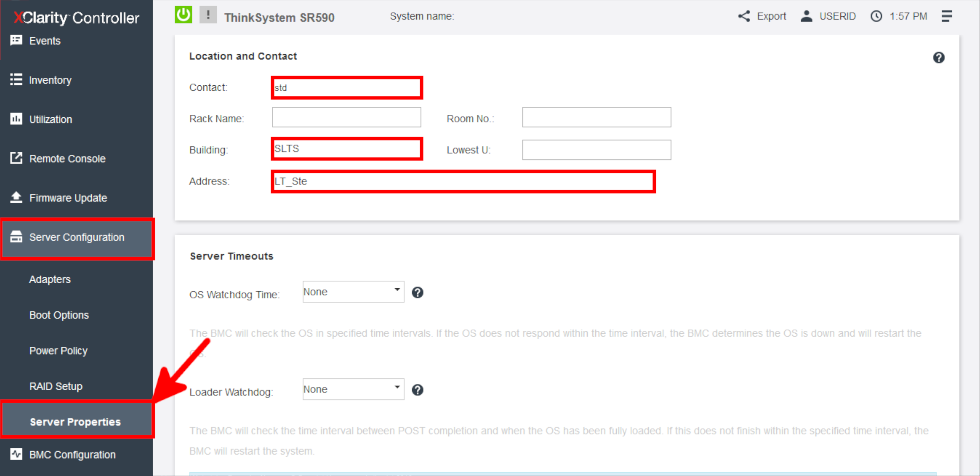This screenshot has height=476, width=980.
Task: Open the warning alert indicator
Action: coord(208,15)
